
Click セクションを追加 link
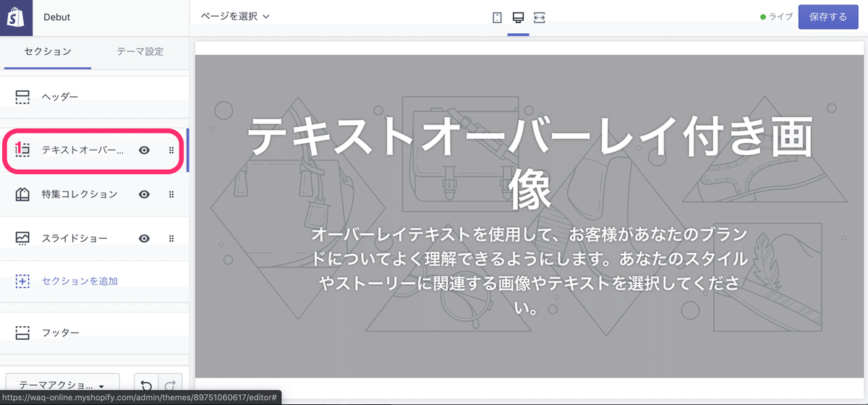[80, 281]
